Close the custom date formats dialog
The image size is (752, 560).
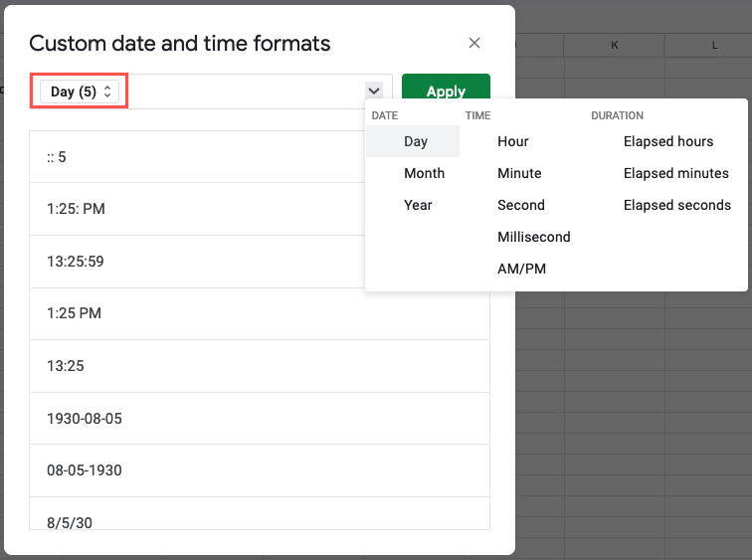pos(474,43)
